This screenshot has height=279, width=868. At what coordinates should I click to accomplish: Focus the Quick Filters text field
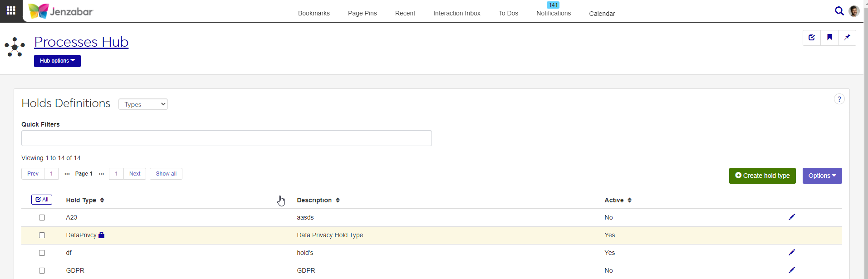tap(226, 138)
